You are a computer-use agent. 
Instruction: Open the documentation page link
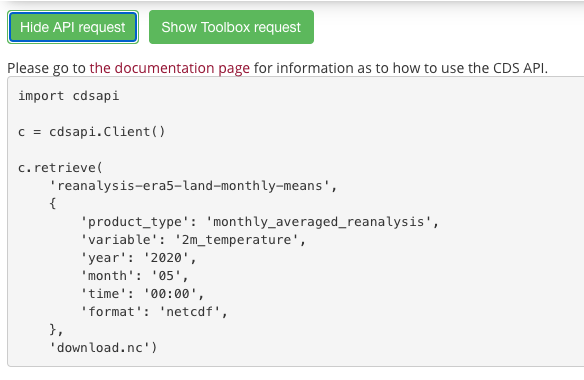(169, 68)
